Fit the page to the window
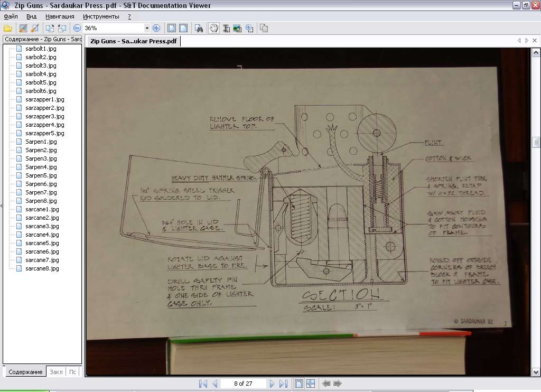The image size is (541, 392). coord(172,29)
